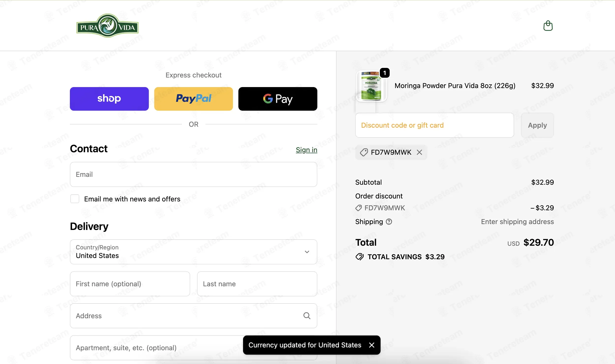Screen dimensions: 615x364
Task: Dismiss the currency updated notification
Action: coord(372,345)
